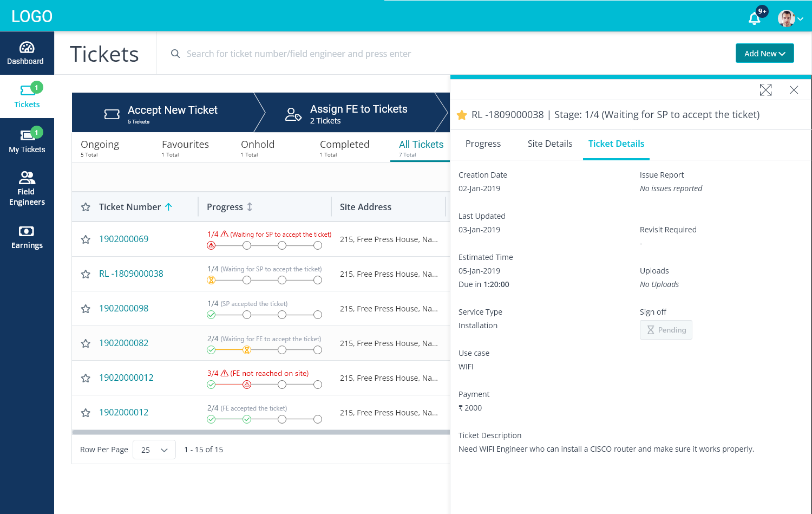The image size is (812, 514).
Task: Expand the Row Per Page selector
Action: (154, 450)
